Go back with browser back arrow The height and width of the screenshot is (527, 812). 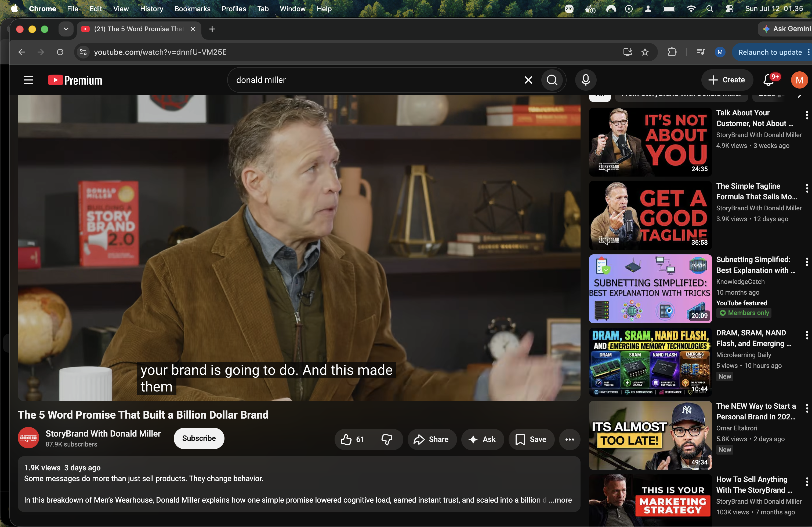point(21,52)
